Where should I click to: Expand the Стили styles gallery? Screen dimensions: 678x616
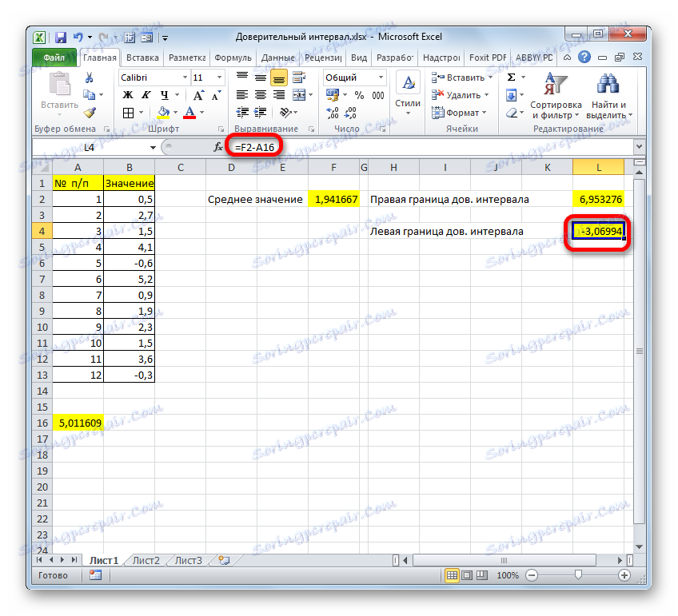[x=408, y=95]
